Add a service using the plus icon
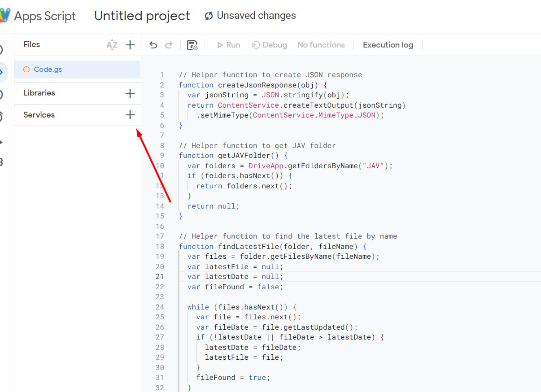541x392 pixels. point(130,115)
